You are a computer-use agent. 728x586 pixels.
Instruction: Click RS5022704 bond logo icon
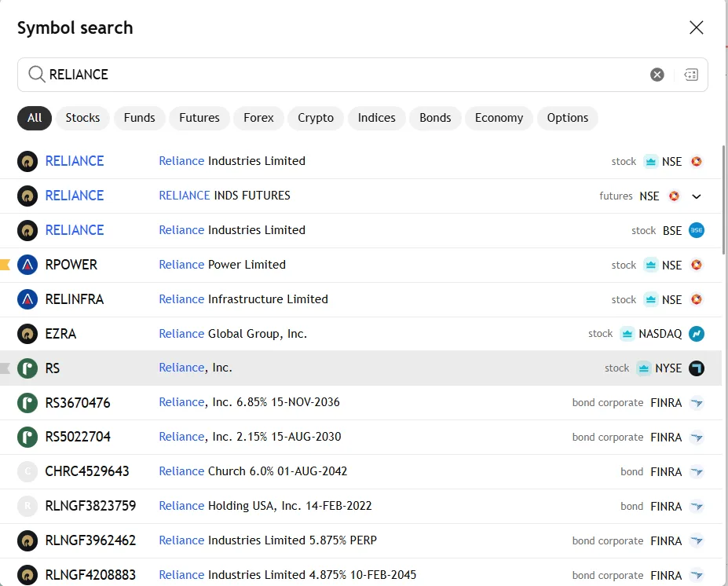click(x=27, y=438)
